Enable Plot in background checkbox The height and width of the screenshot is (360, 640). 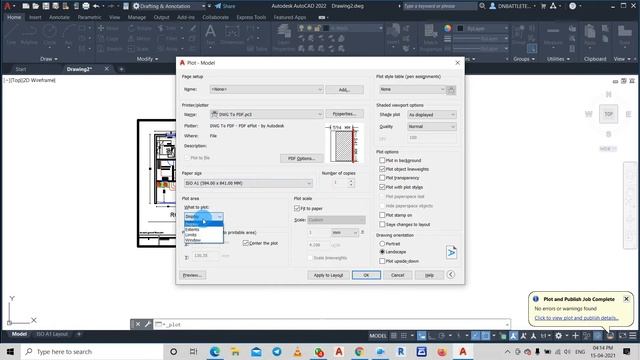point(382,160)
